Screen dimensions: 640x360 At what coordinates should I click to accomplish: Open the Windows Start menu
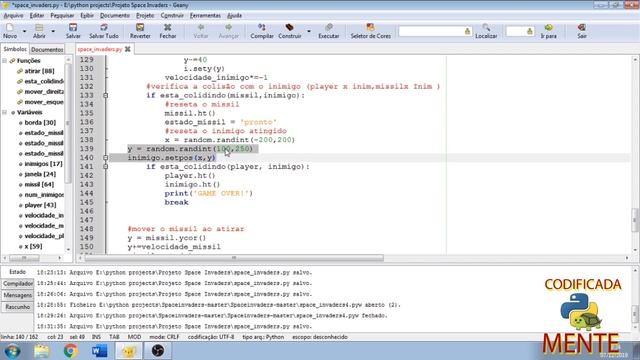point(13,351)
